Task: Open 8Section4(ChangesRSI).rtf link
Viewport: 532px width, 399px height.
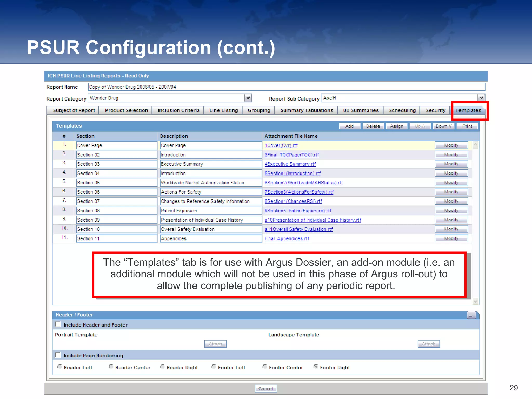Action: point(293,201)
